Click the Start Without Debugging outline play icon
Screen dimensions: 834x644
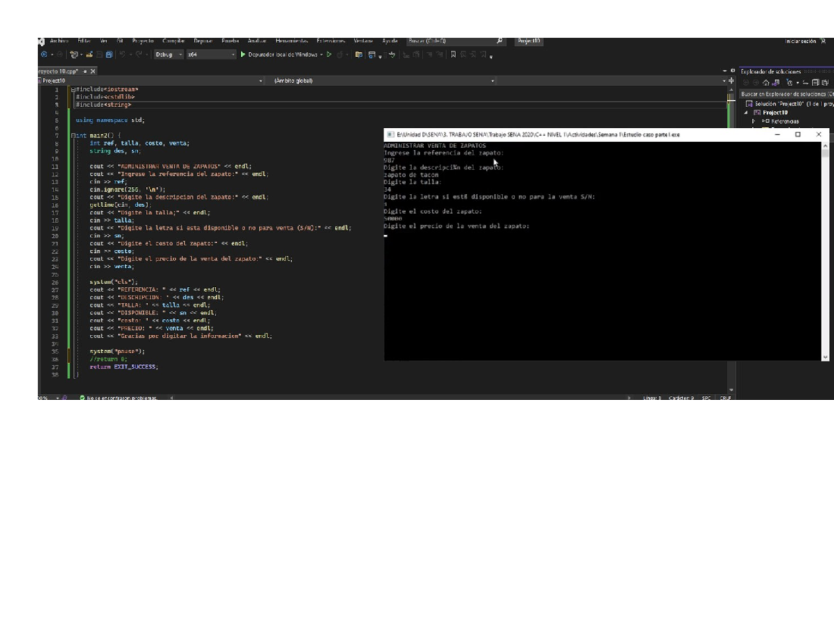(x=329, y=55)
